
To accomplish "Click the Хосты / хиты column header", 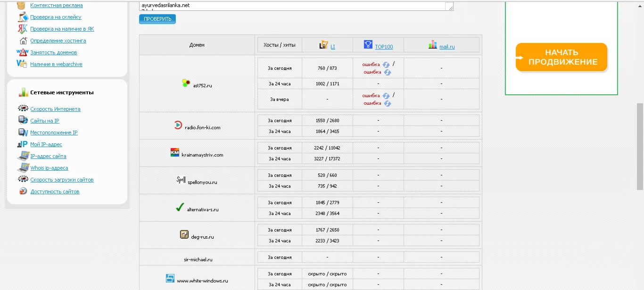I will (x=279, y=45).
